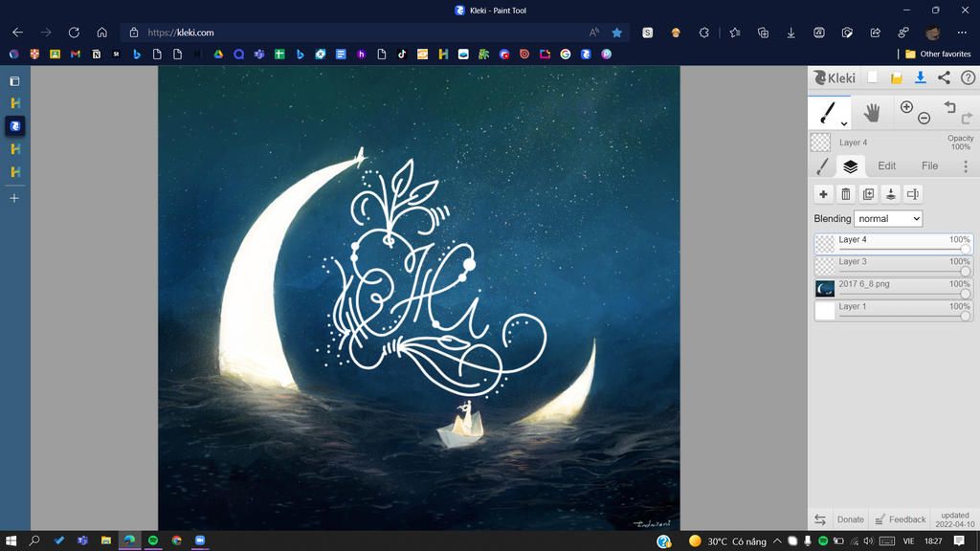Viewport: 980px width, 551px height.
Task: Click the 2017 6_8.png layer thumbnail
Action: pyautogui.click(x=825, y=289)
